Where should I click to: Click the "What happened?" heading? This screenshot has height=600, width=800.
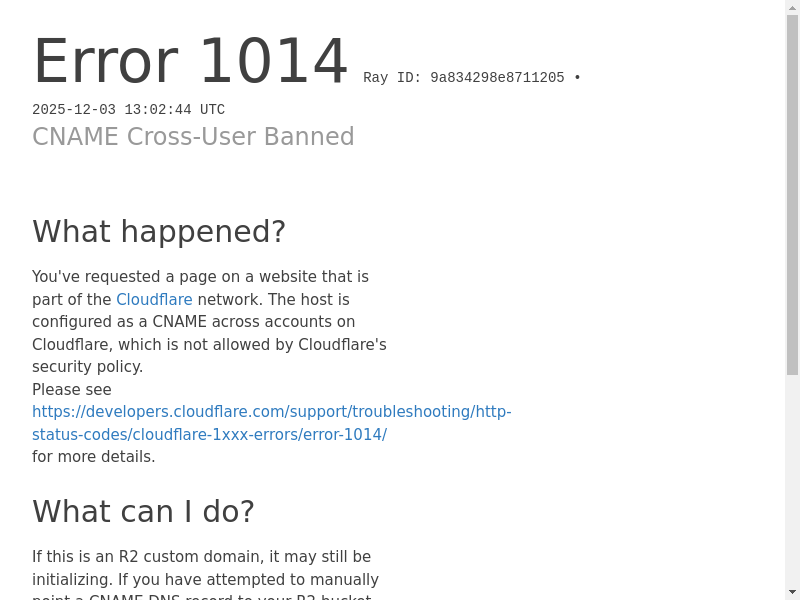[x=159, y=232]
